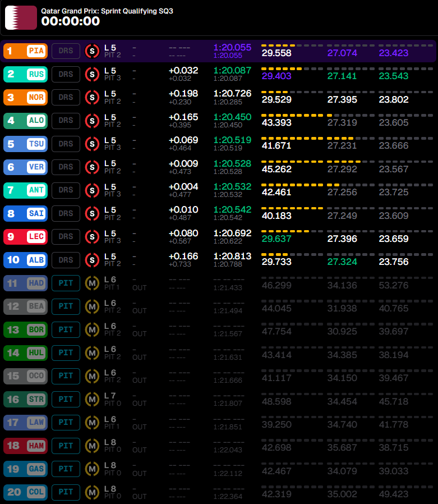This screenshot has height=504, width=438.
Task: Click the PIT indicator for STR
Action: (66, 400)
